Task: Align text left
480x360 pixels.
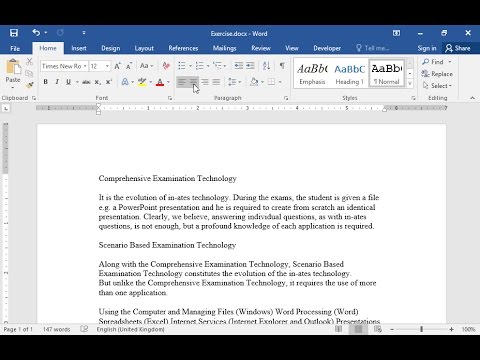Action: (x=182, y=82)
